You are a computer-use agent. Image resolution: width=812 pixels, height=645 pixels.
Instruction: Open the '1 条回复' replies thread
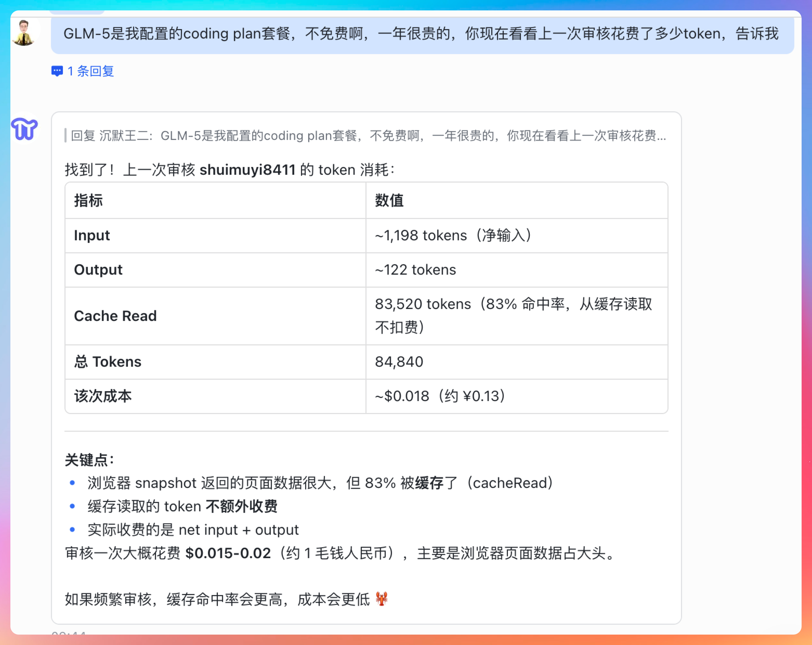coord(90,71)
